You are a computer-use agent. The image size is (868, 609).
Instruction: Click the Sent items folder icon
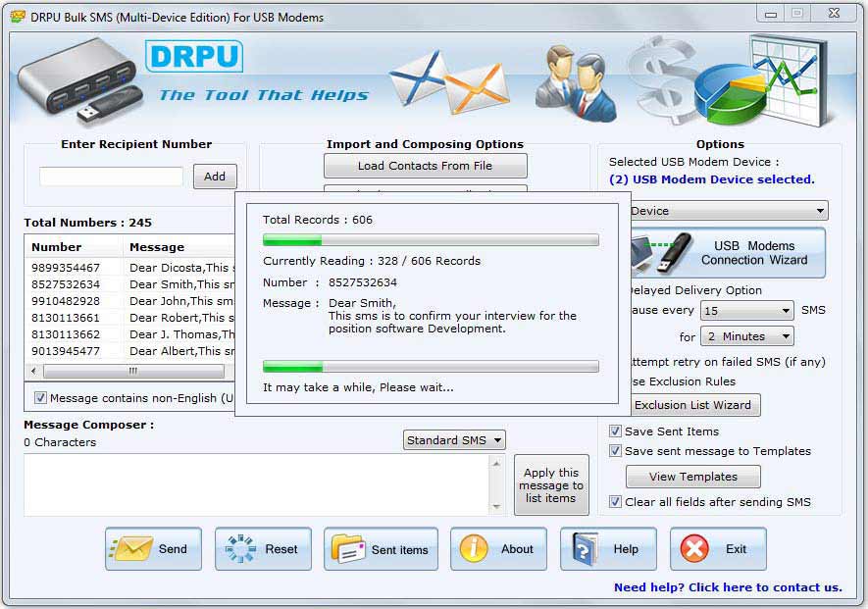click(348, 548)
